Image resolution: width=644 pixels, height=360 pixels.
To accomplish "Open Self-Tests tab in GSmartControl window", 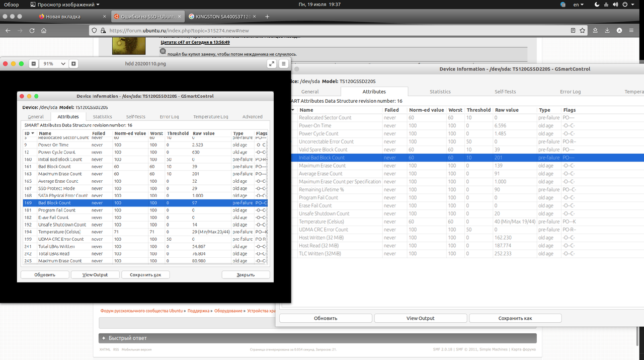I will pyautogui.click(x=505, y=92).
